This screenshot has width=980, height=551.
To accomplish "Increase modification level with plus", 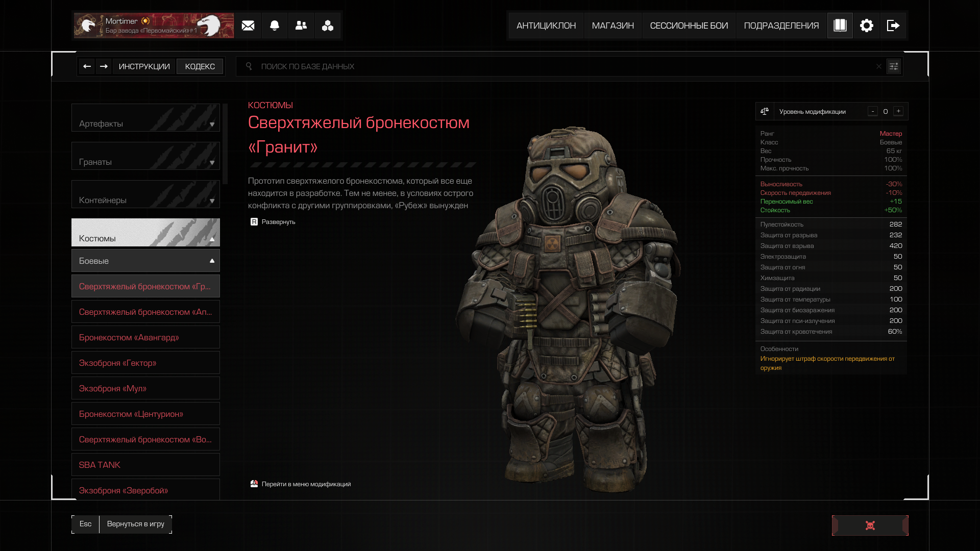I will tap(898, 111).
